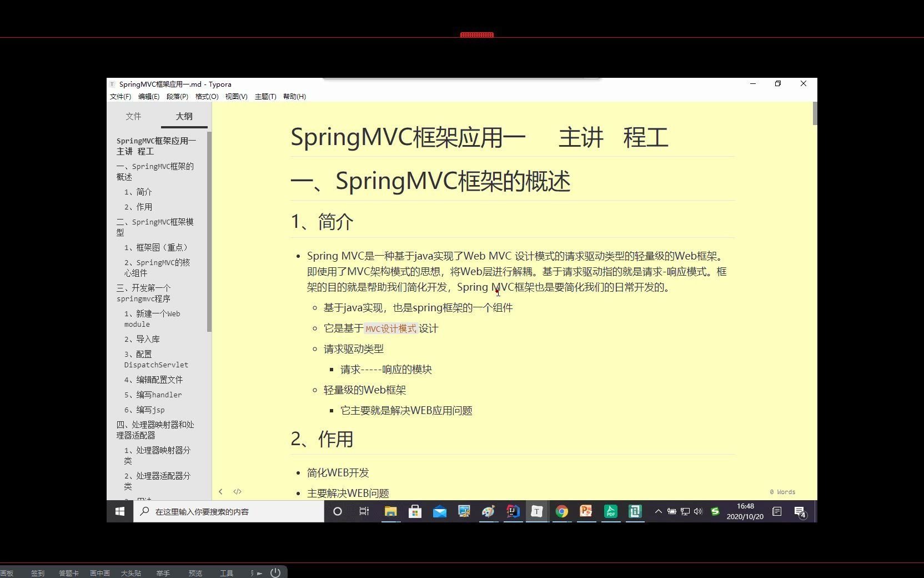This screenshot has height=578, width=924.
Task: Open the 主题(T) menu
Action: 265,96
